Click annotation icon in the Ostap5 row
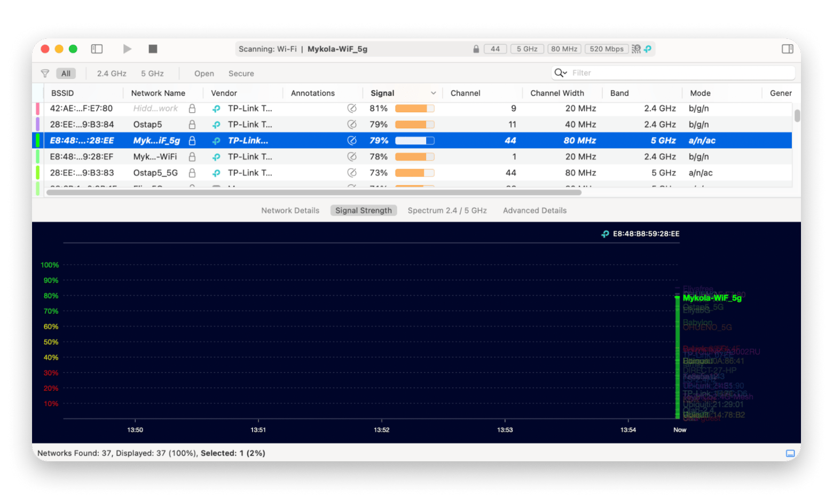Image resolution: width=833 pixels, height=504 pixels. pos(352,124)
